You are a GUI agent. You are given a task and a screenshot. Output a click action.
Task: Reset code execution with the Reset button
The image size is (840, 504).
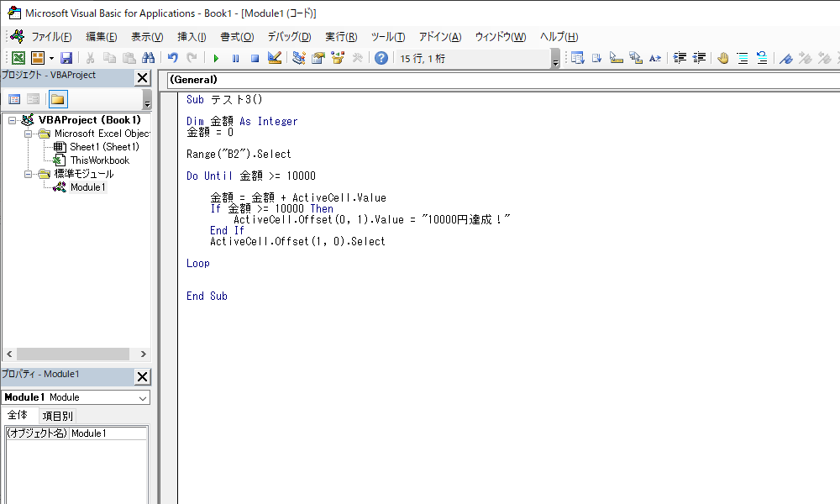pyautogui.click(x=253, y=57)
